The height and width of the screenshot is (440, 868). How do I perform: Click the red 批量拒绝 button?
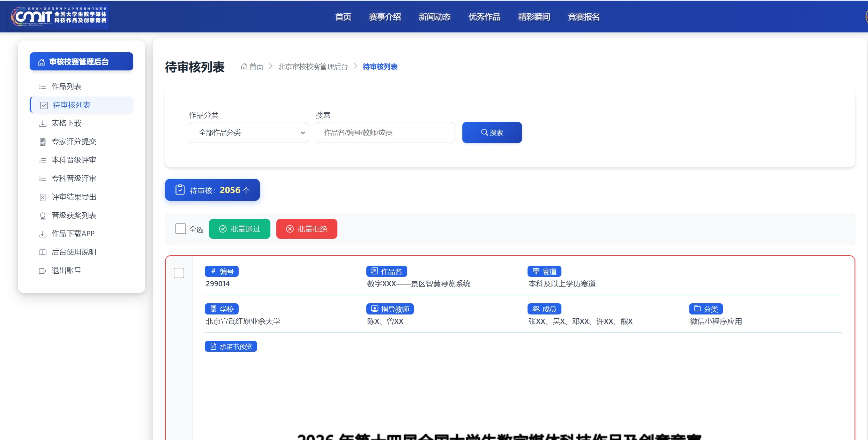click(x=307, y=229)
